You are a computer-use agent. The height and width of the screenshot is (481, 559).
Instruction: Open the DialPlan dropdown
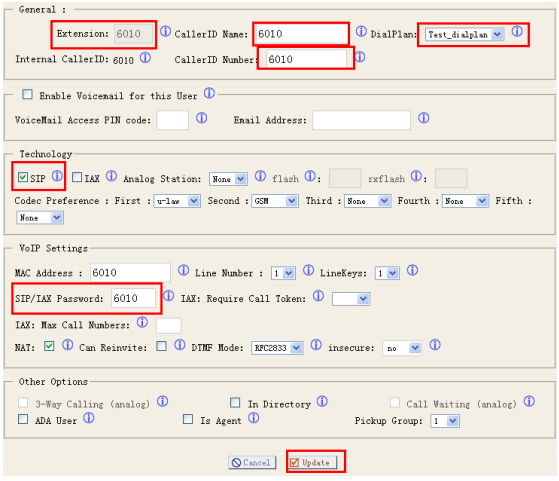[464, 35]
